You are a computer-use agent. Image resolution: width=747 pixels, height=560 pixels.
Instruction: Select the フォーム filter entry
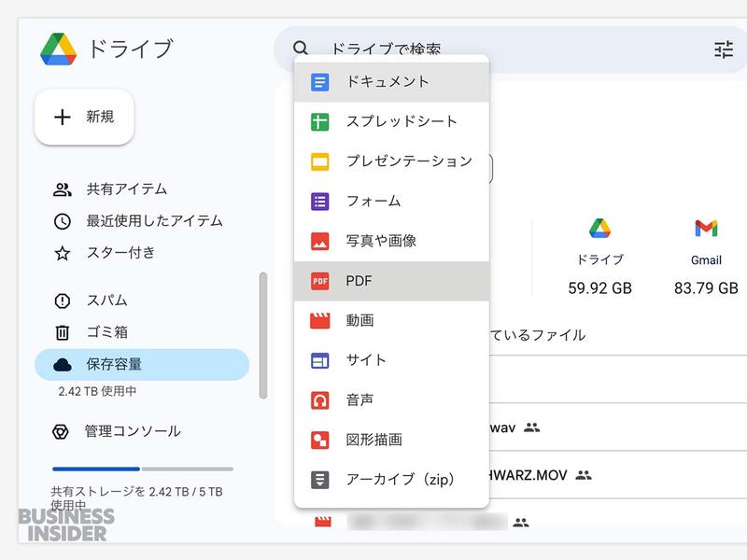coord(372,201)
